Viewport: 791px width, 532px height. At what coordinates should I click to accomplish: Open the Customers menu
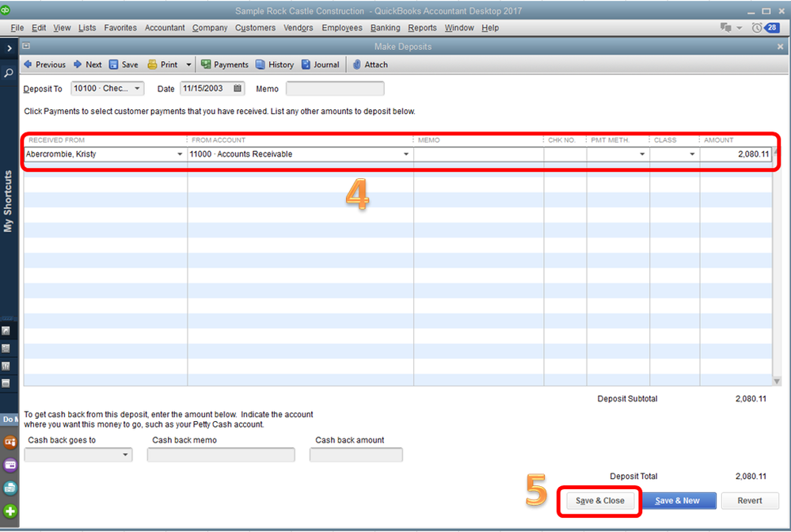[255, 28]
